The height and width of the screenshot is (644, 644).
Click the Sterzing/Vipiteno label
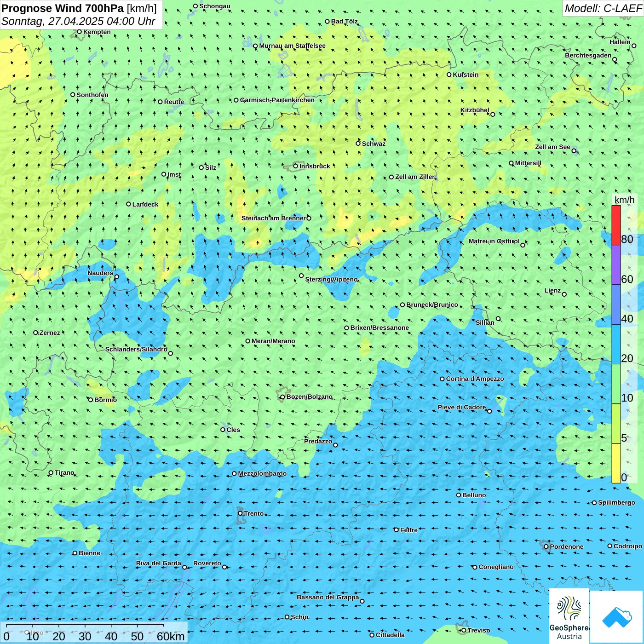click(x=331, y=279)
